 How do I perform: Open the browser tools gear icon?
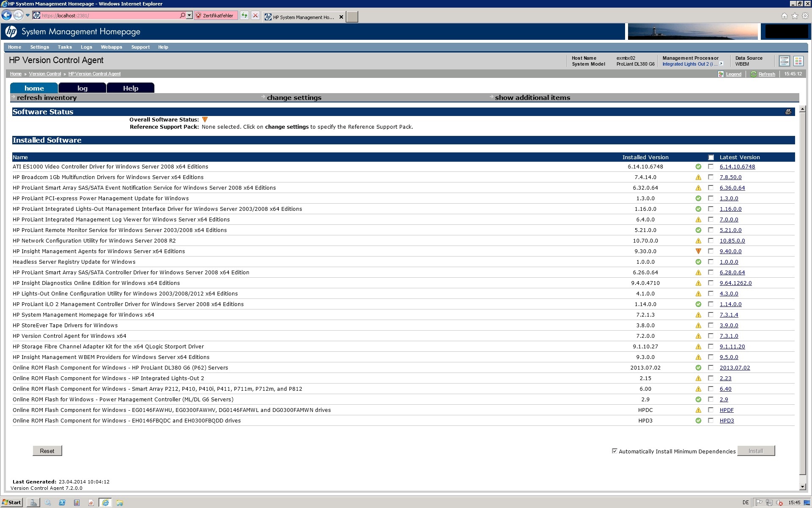point(805,16)
